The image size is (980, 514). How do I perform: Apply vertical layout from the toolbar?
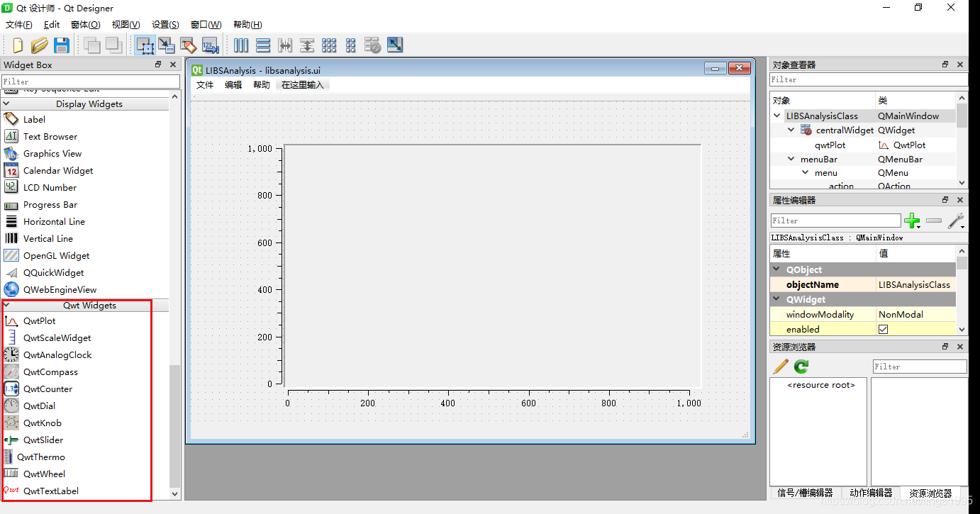[263, 45]
